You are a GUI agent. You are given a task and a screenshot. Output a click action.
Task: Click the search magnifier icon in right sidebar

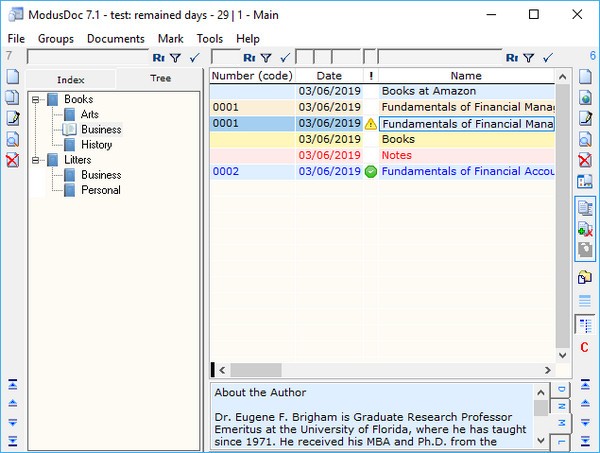(586, 139)
